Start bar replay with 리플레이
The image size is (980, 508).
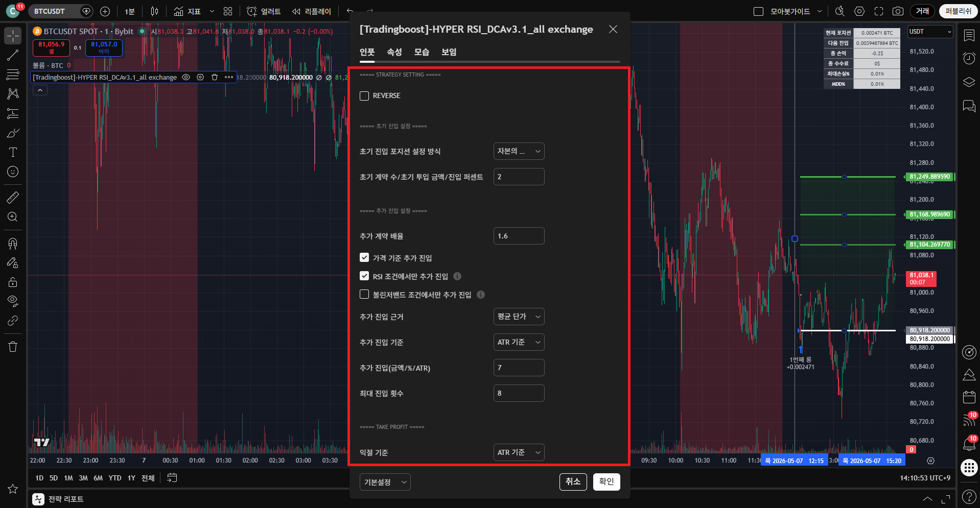312,11
